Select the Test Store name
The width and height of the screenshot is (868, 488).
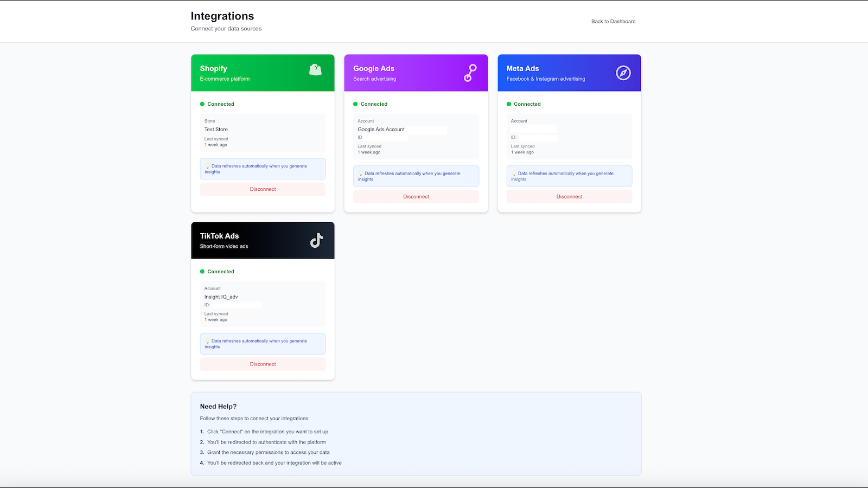(x=216, y=129)
